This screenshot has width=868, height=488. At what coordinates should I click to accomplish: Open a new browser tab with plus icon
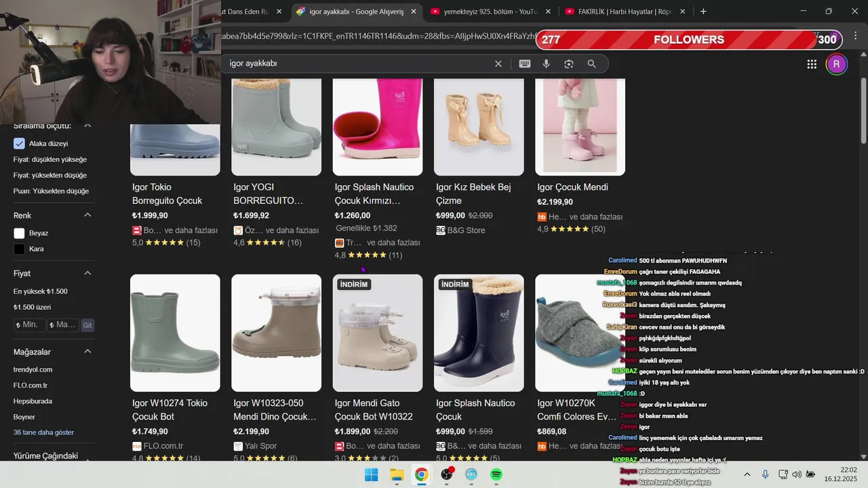pos(703,12)
